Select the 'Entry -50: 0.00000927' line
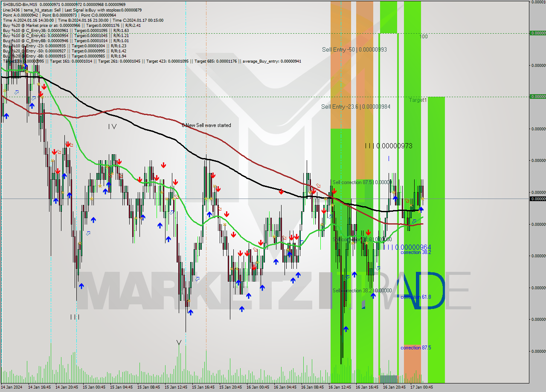The height and width of the screenshot is (392, 546). (64, 51)
